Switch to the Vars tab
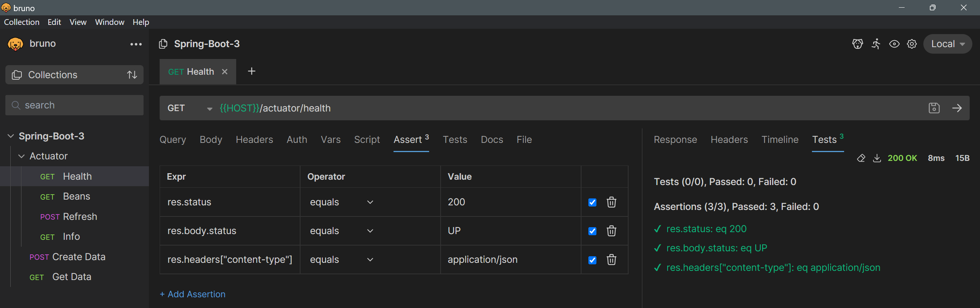The image size is (980, 308). (330, 139)
